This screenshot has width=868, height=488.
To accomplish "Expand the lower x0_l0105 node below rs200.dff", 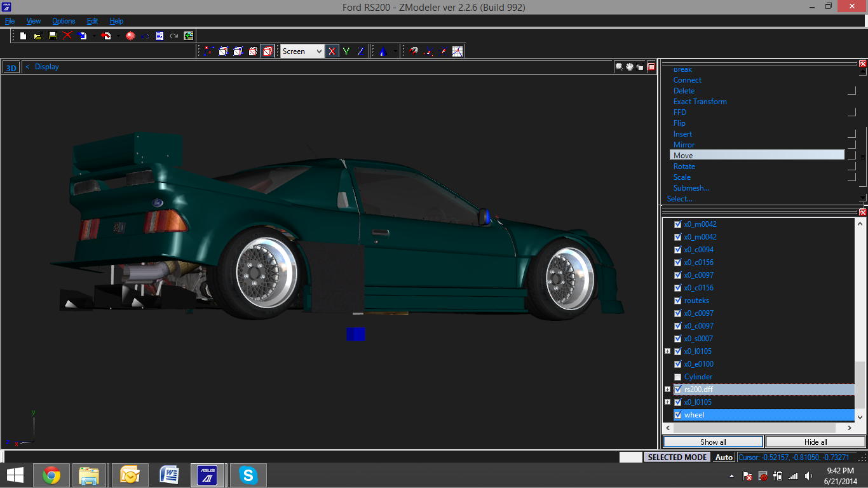I will pos(668,402).
